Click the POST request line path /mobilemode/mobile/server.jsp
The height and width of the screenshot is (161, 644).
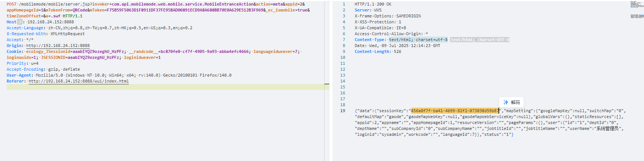coord(54,4)
